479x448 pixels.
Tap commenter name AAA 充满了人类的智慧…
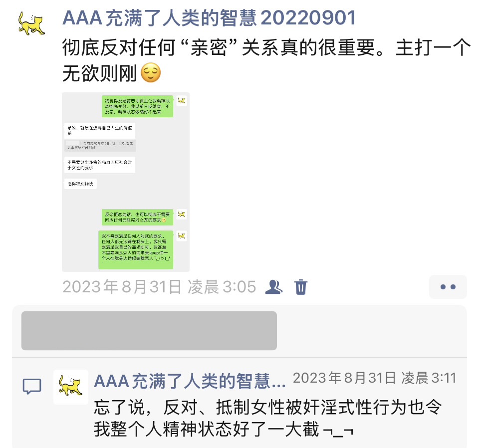point(190,381)
